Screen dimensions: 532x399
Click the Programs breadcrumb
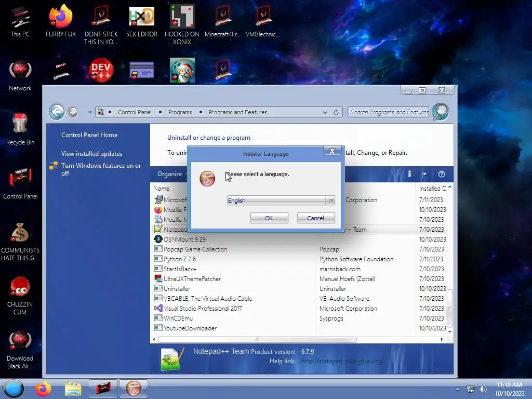(x=180, y=112)
